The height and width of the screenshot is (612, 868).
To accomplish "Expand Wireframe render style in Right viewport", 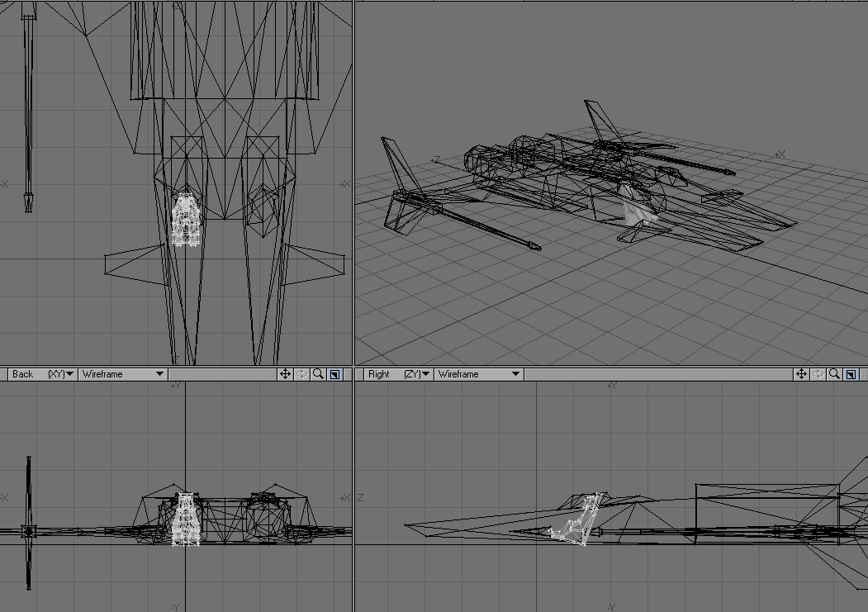I will click(x=479, y=374).
